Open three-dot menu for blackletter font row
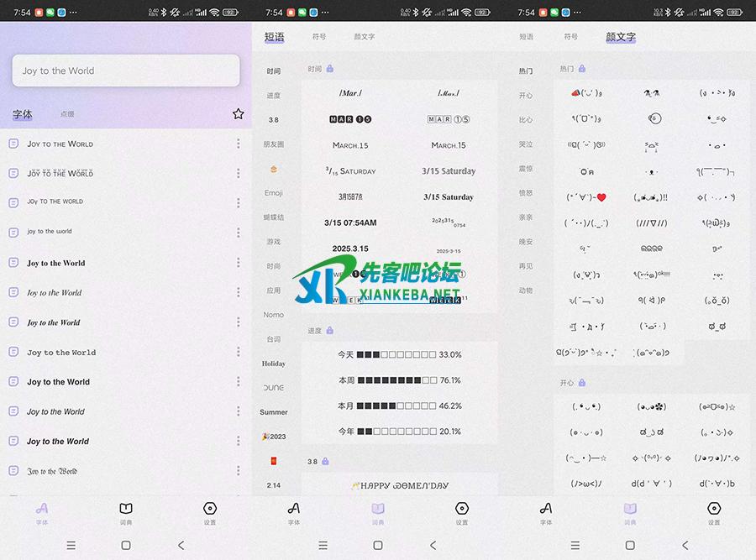Viewport: 756px width, 560px height. [x=239, y=471]
